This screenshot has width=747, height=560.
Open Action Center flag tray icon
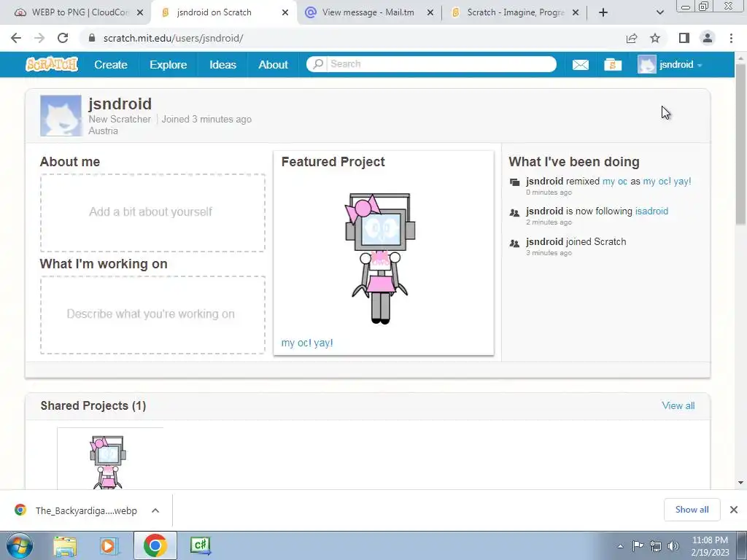tap(638, 546)
